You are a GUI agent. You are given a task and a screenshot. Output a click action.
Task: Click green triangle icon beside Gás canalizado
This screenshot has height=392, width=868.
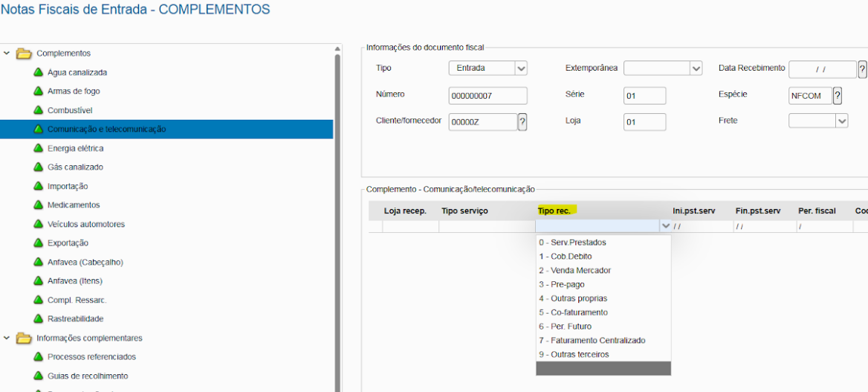click(x=38, y=167)
